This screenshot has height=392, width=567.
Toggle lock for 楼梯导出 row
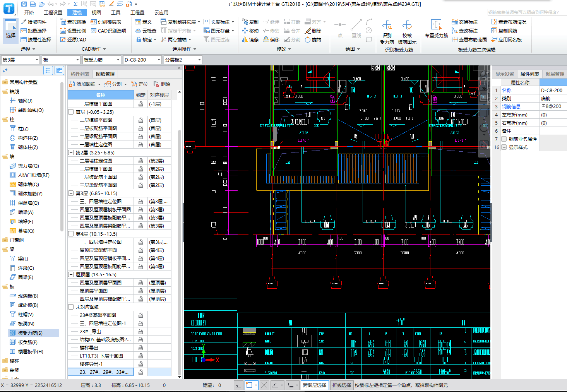140,347
